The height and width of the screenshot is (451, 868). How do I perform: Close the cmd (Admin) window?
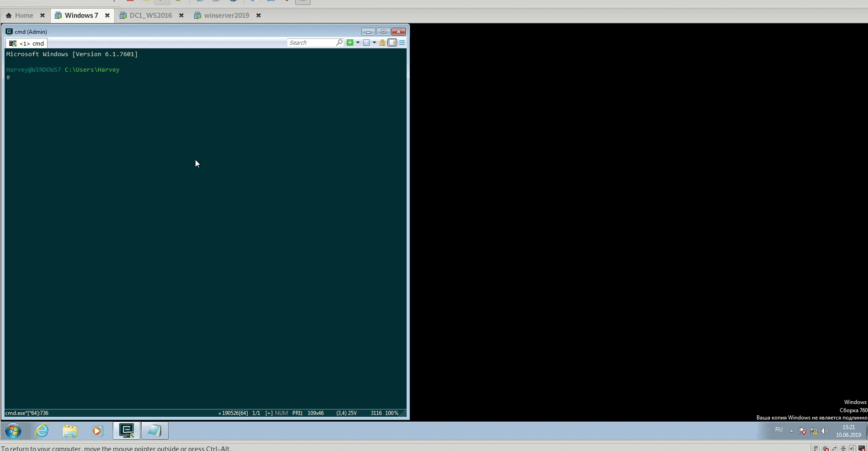[398, 31]
